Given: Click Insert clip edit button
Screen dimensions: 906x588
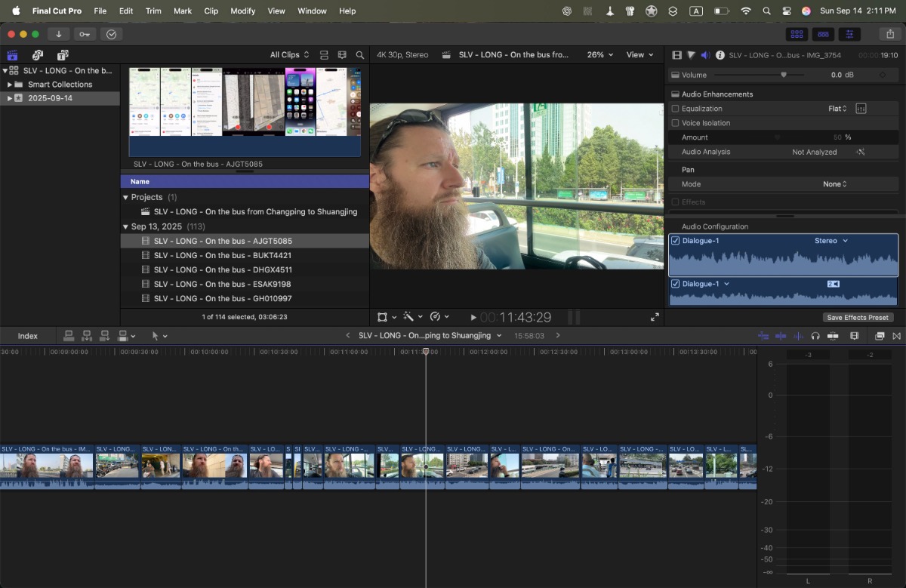Looking at the screenshot, I should coord(87,336).
